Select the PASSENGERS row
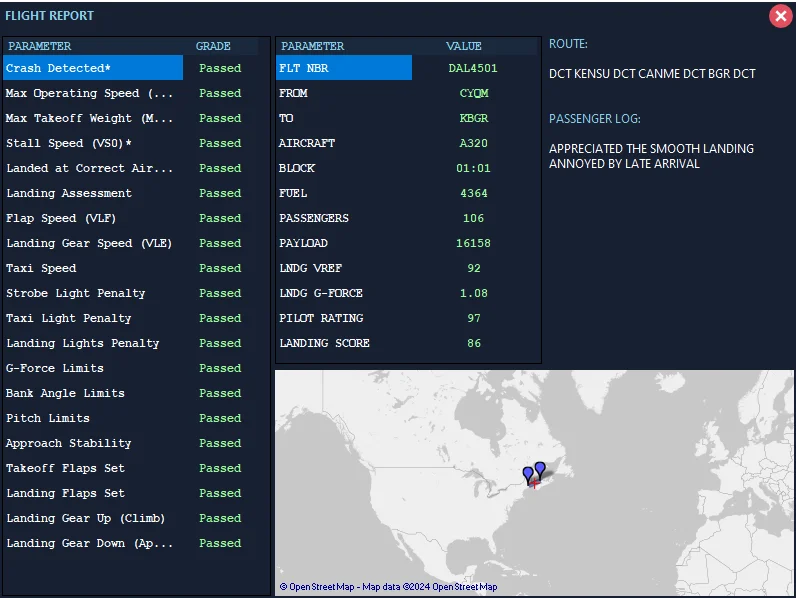The width and height of the screenshot is (796, 598). (406, 218)
